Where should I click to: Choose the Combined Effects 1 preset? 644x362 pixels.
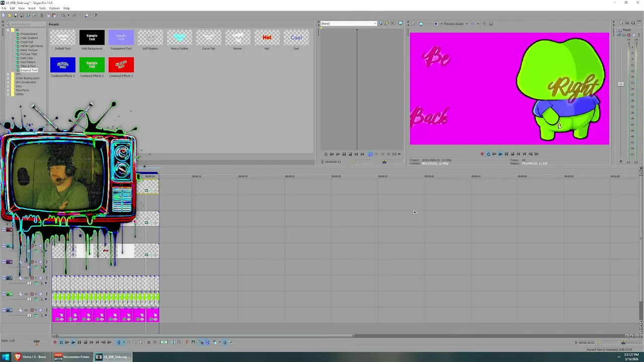point(63,65)
